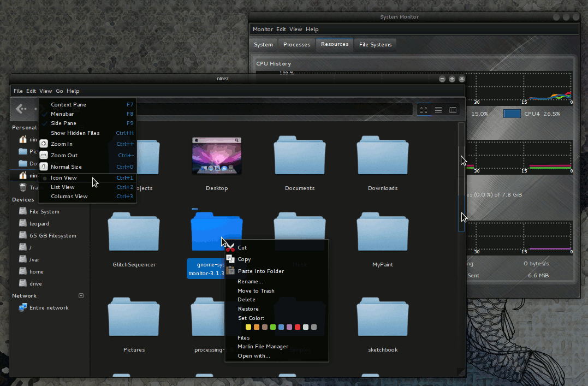Select the Icon View radio option

point(87,178)
